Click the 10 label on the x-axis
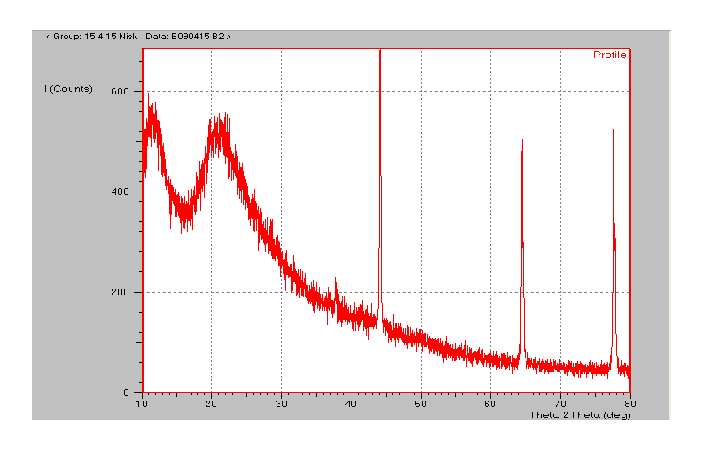 [142, 404]
